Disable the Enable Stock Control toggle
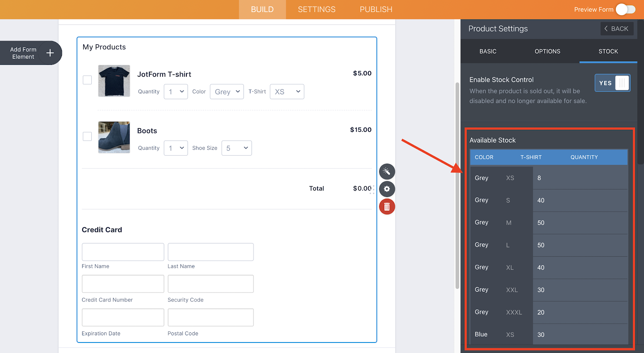The width and height of the screenshot is (644, 353). pyautogui.click(x=613, y=83)
